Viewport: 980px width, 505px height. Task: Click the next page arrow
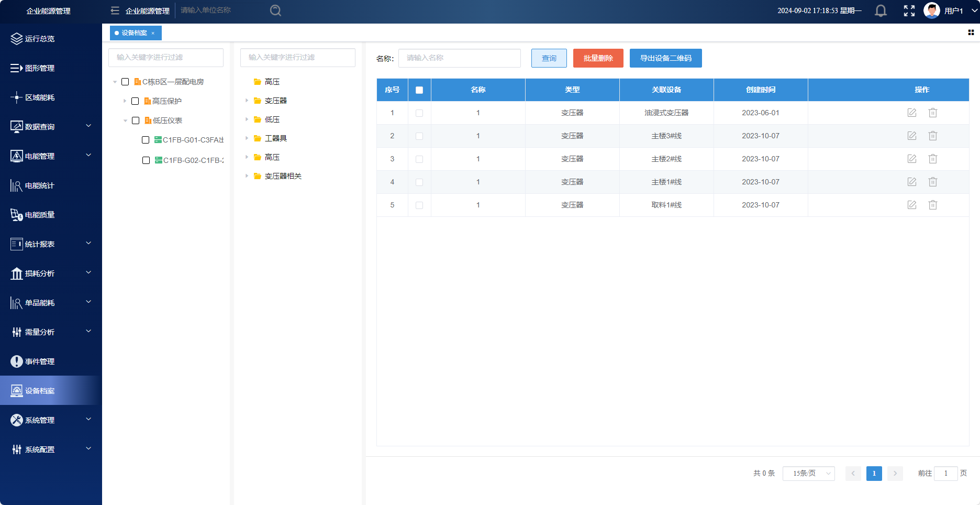pos(895,473)
